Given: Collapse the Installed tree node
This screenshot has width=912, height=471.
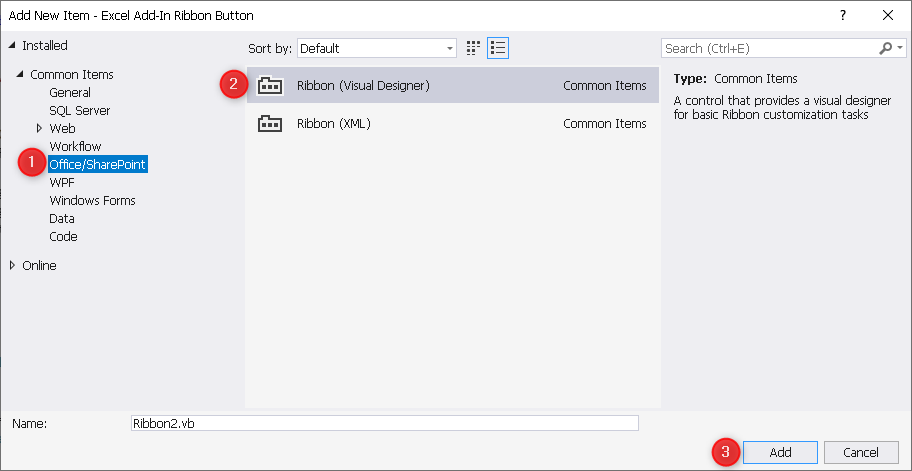Looking at the screenshot, I should coord(12,45).
